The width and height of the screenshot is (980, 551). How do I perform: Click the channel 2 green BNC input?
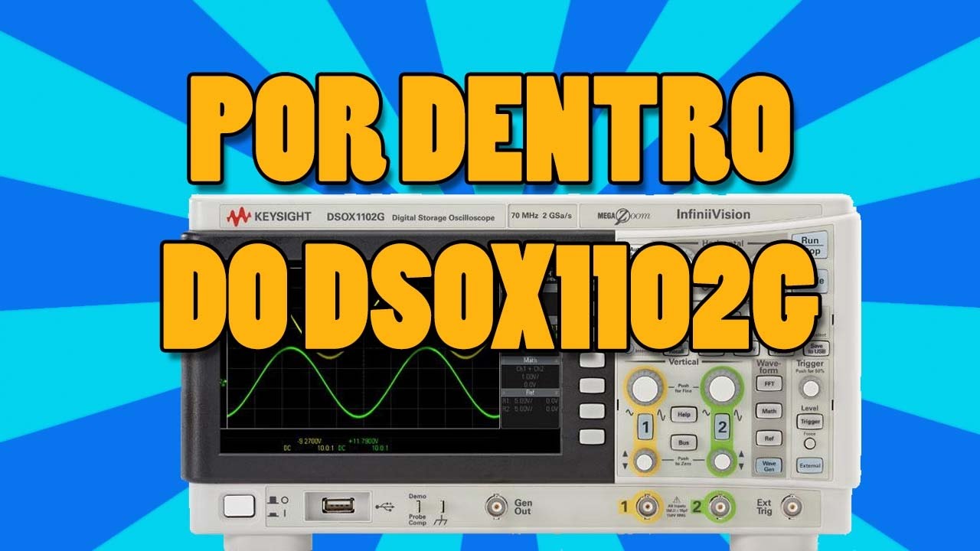pyautogui.click(x=720, y=507)
